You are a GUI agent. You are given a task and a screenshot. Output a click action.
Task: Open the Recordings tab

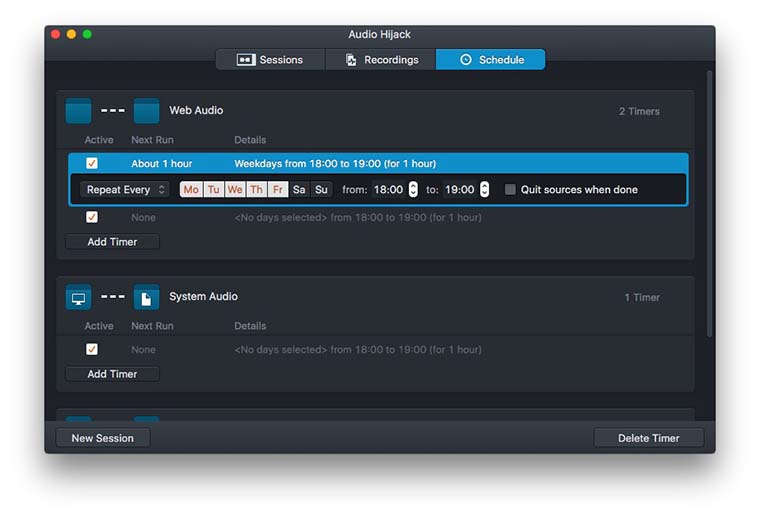(x=381, y=60)
